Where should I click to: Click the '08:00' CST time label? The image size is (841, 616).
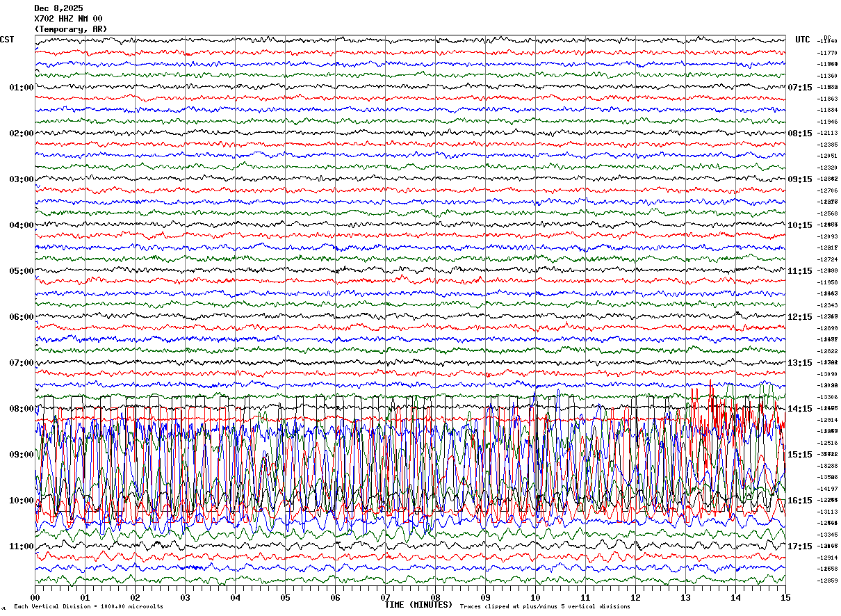21,409
